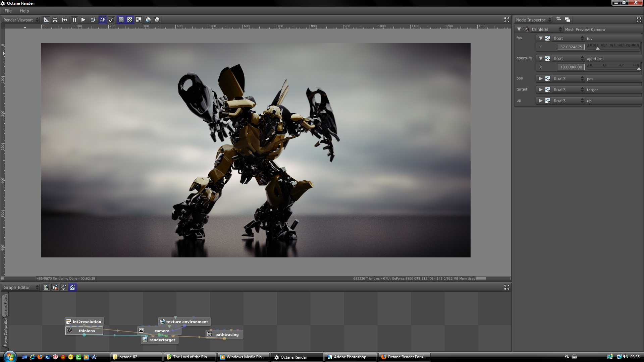Click the auto focus picker AF icon
644x362 pixels.
111,20
